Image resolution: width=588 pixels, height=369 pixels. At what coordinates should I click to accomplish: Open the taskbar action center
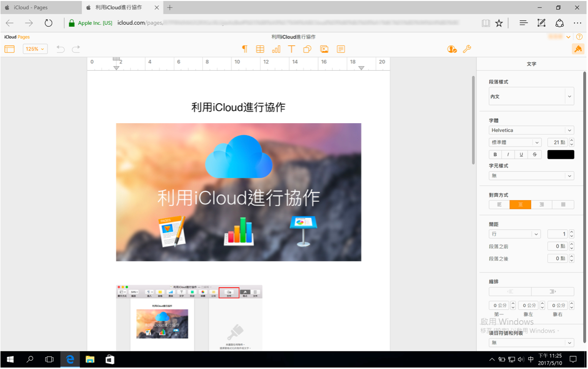coord(573,359)
